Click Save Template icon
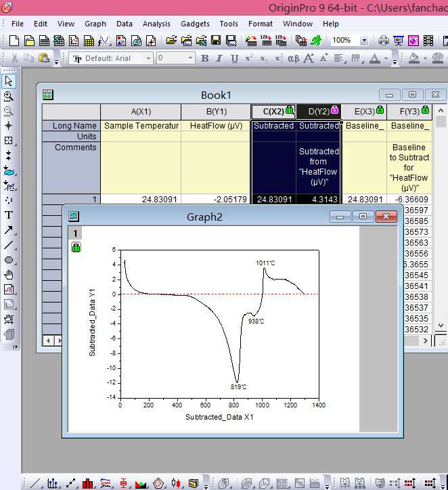The image size is (448, 490). pos(231,41)
